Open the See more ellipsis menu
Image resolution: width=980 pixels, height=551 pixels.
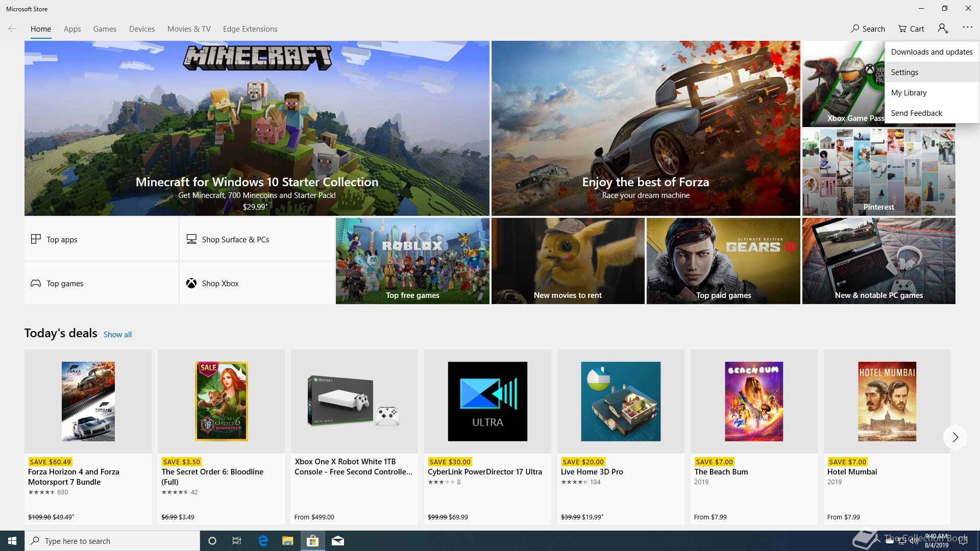click(967, 28)
